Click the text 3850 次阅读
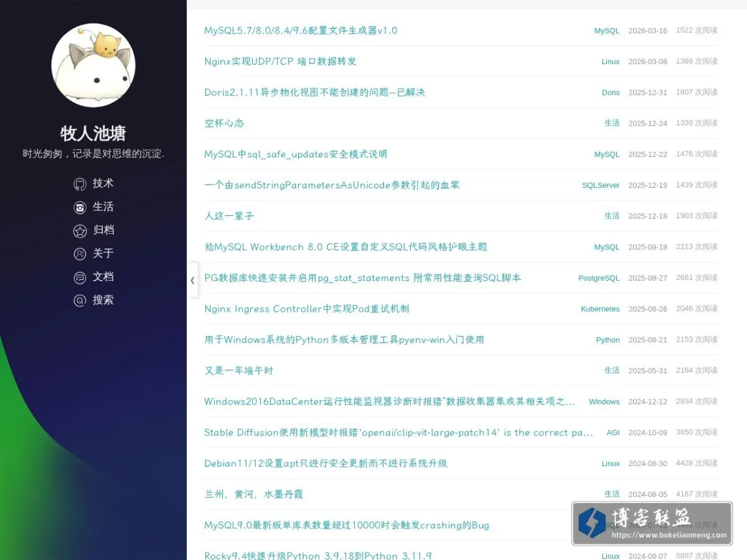Viewport: 747px width, 560px height. 697,432
